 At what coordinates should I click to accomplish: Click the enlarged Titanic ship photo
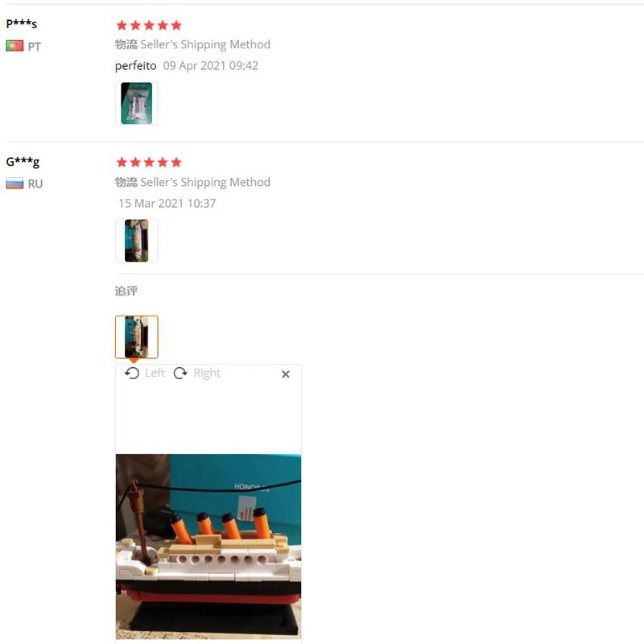(208, 547)
